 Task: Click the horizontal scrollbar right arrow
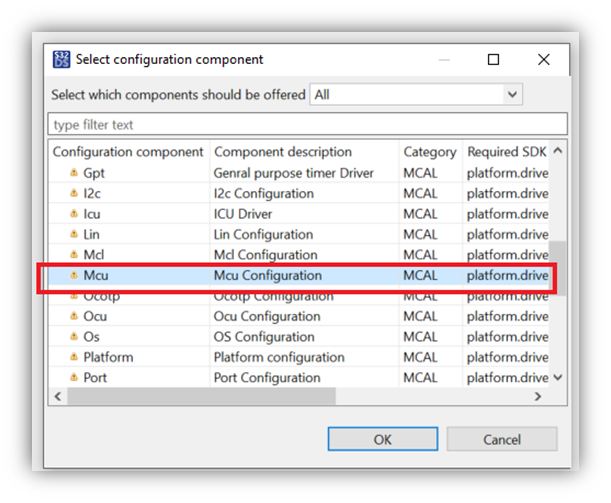[x=538, y=396]
